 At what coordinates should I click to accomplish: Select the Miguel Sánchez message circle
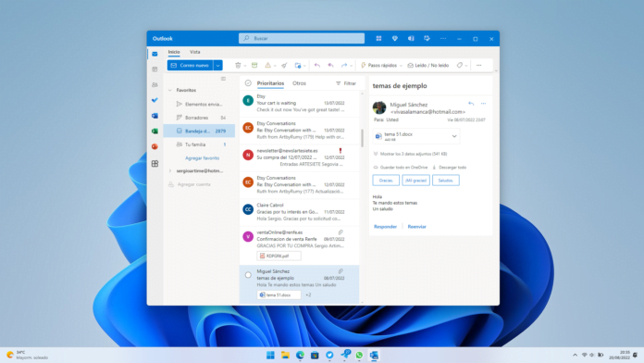(248, 275)
